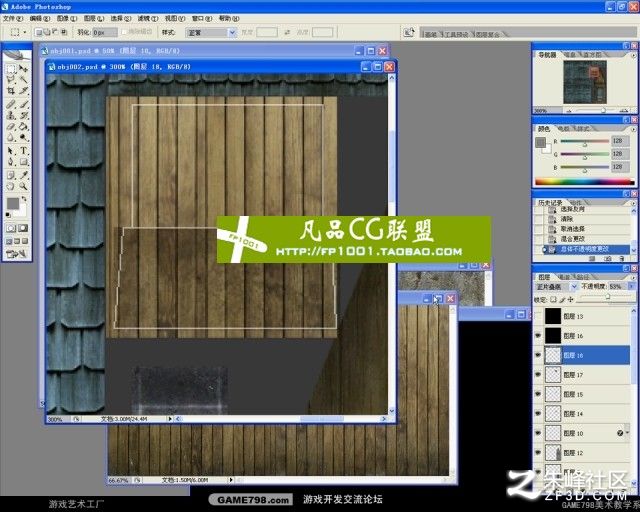The height and width of the screenshot is (512, 640).
Task: Select the Hand tool
Action: coord(11,187)
